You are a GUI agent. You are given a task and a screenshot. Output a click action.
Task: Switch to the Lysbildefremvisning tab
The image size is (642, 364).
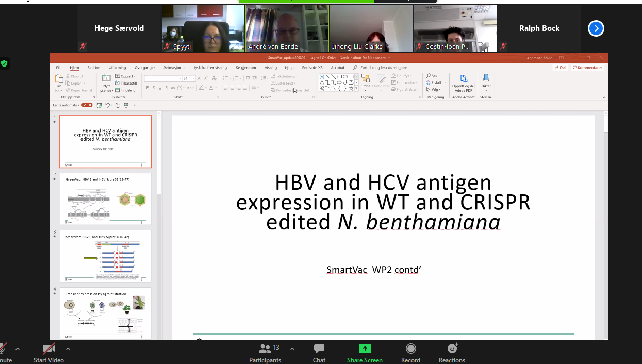coord(210,68)
